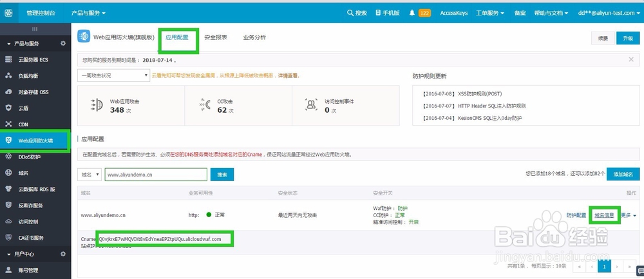
Task: Open AccessKeys in the top bar
Action: click(454, 13)
